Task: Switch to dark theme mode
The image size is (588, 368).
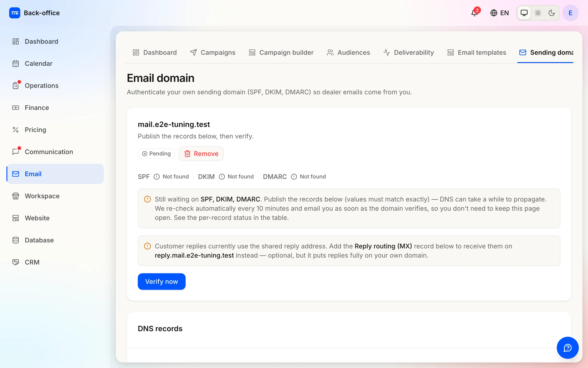Action: click(552, 13)
